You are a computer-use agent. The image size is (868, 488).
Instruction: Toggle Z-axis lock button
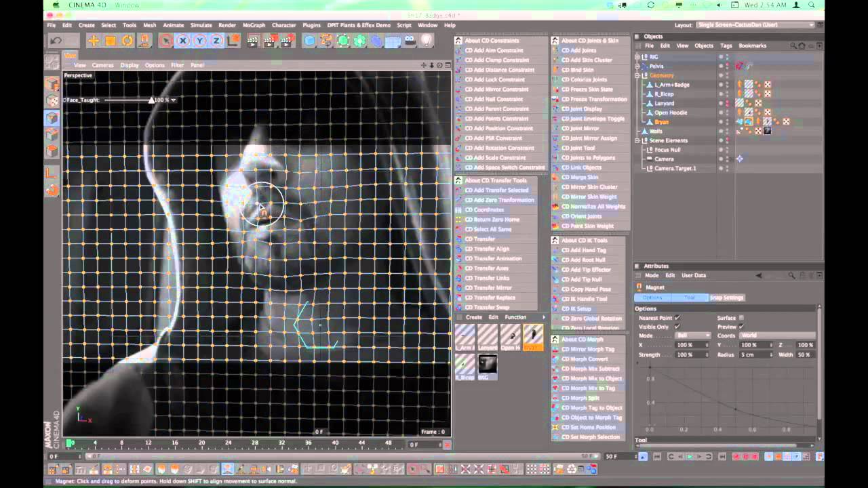pyautogui.click(x=216, y=41)
